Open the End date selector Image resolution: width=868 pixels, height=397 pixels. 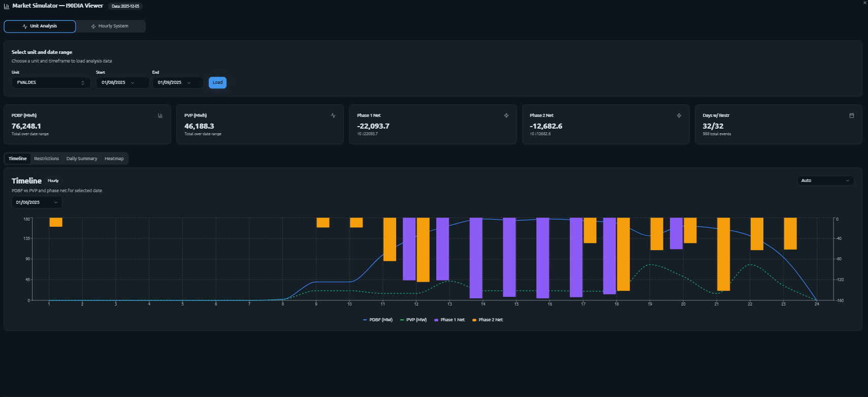click(x=178, y=82)
